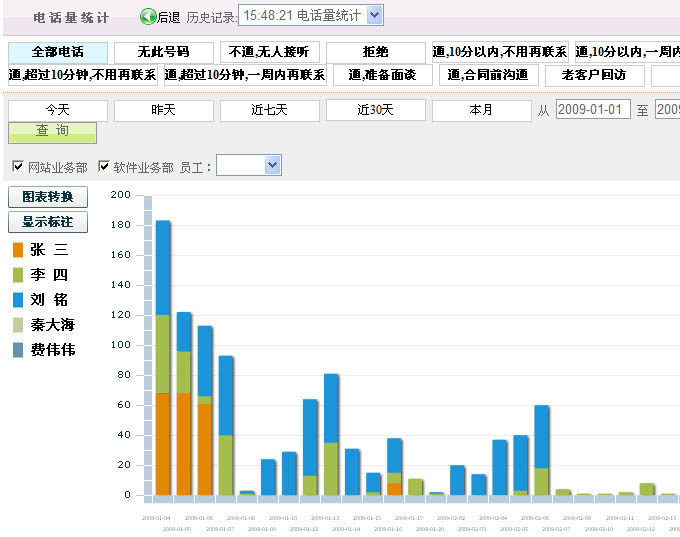Select the 无此号码 filter tab
680x537 pixels.
click(163, 52)
